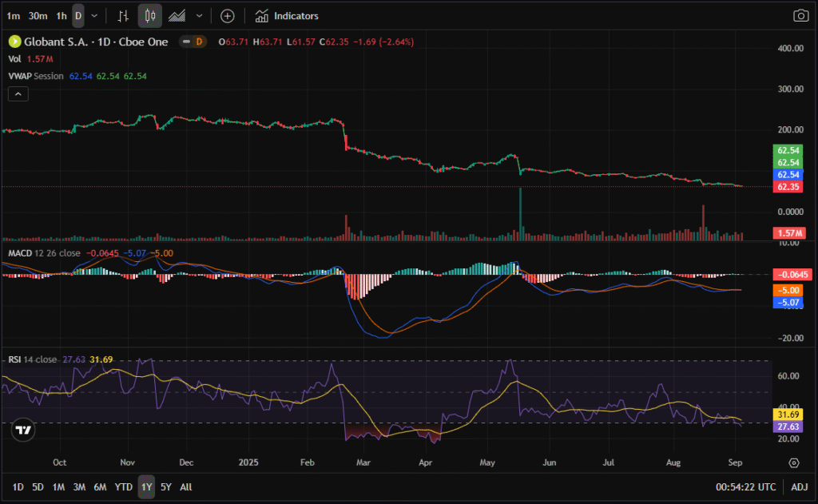Switch to the YTD date range
This screenshot has width=818, height=504.
point(124,487)
